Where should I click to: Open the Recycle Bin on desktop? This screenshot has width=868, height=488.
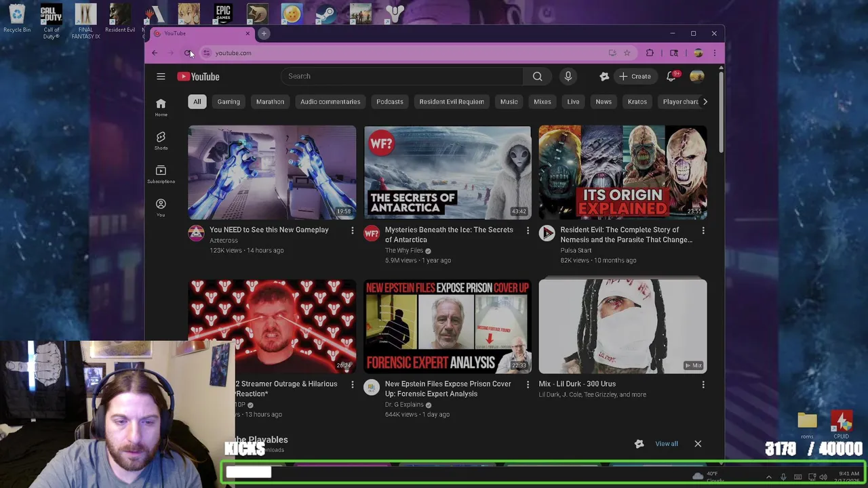click(x=17, y=18)
